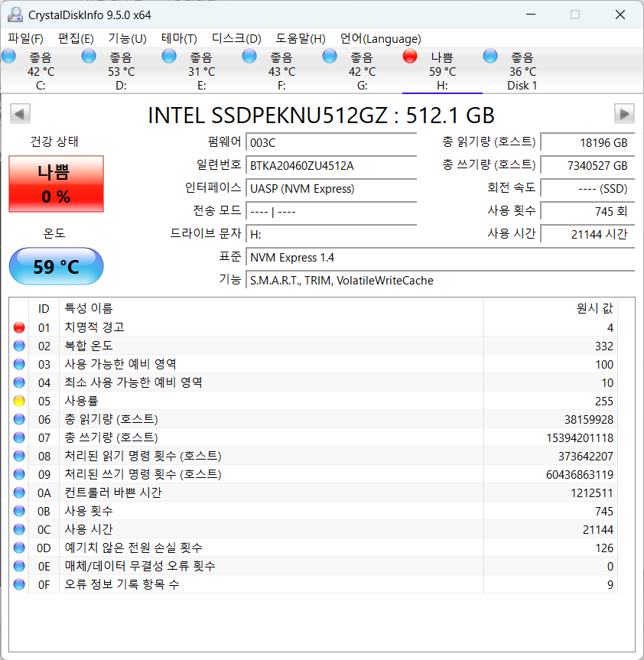Click status dot of 최소 사용 가능한 예비 영역

[x=19, y=382]
